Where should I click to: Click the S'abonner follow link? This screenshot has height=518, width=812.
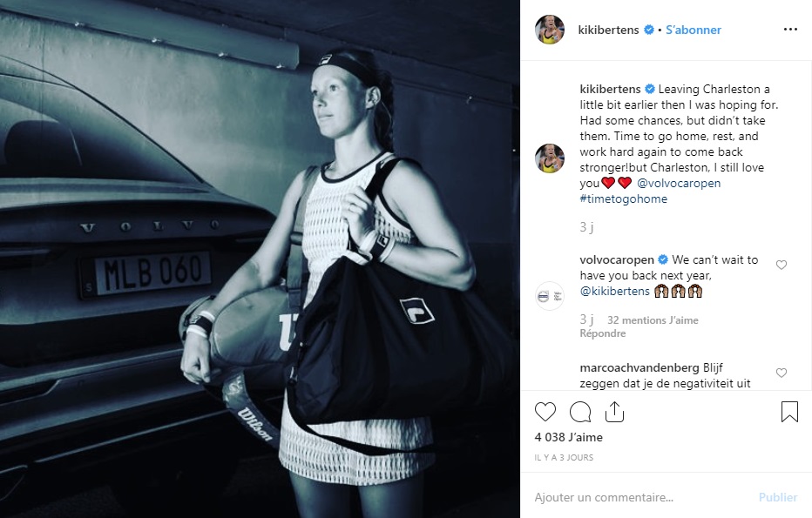click(x=694, y=30)
